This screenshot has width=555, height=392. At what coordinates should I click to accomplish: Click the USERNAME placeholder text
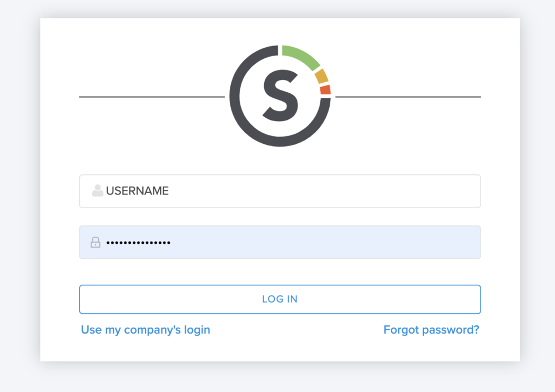coord(137,191)
